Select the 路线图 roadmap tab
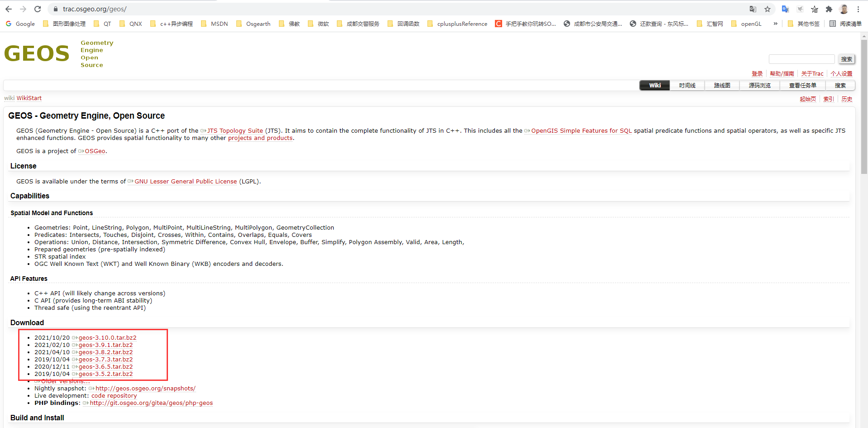This screenshot has height=428, width=868. tap(722, 86)
